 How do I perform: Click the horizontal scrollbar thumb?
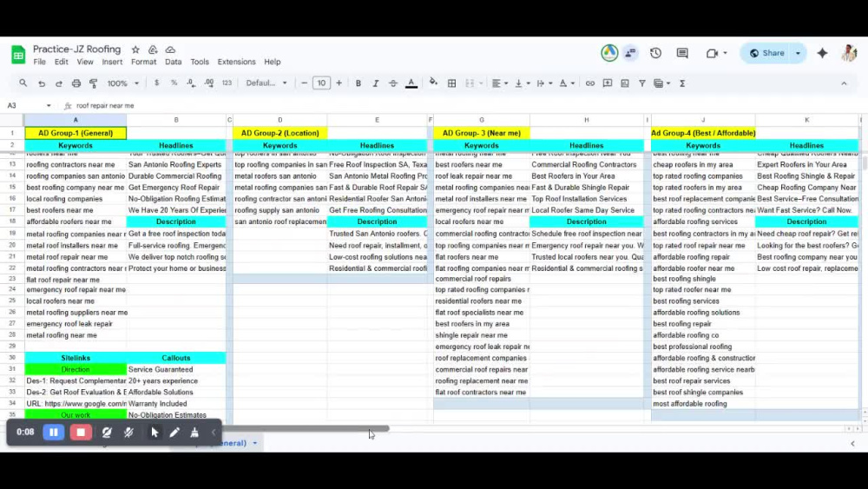click(306, 429)
